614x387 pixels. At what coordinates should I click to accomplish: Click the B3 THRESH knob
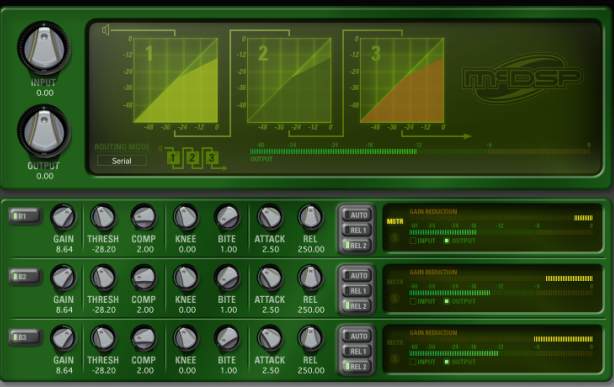point(103,338)
